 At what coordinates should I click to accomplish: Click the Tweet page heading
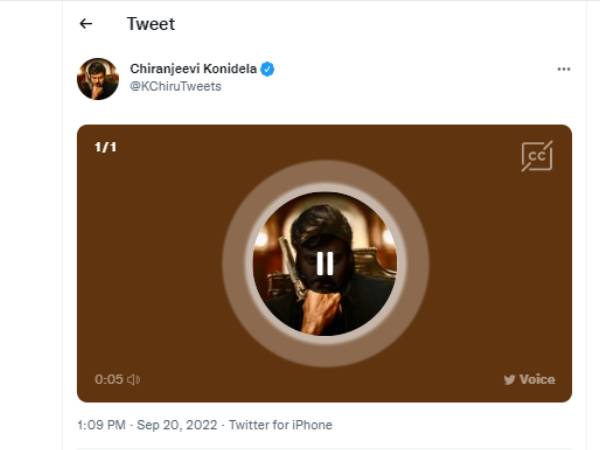[151, 24]
